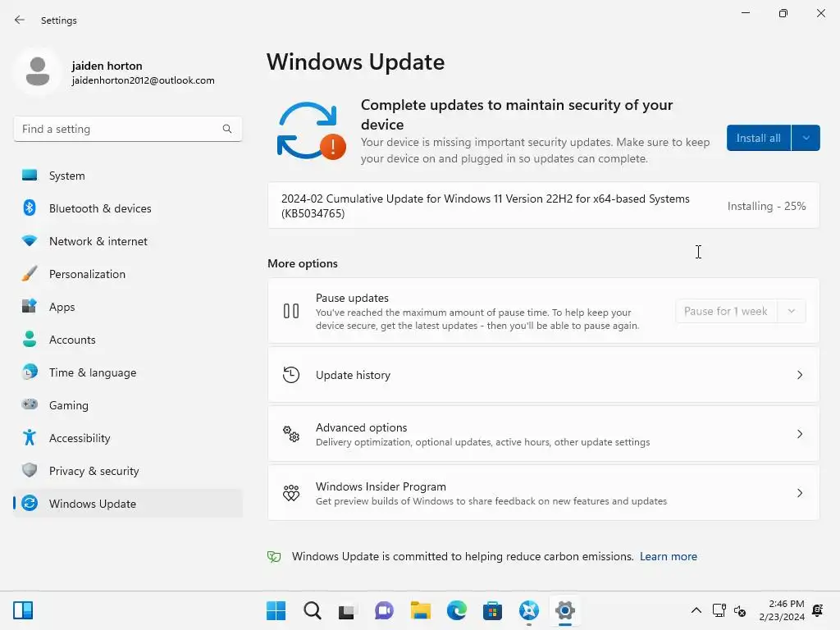
Task: Open File Explorer from the taskbar
Action: (x=421, y=610)
